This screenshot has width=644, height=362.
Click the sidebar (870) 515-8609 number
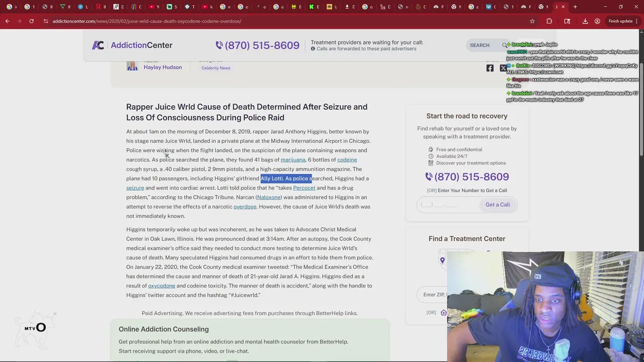pos(471,176)
